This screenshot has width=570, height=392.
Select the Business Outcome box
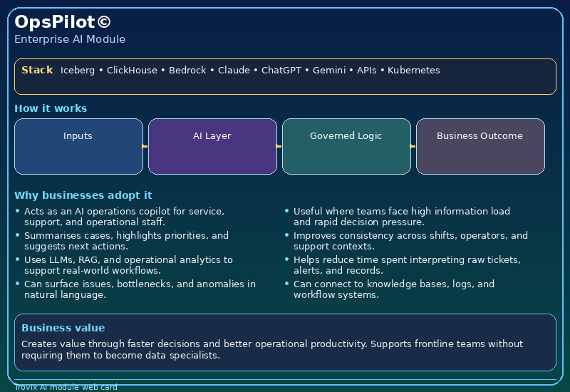480,146
